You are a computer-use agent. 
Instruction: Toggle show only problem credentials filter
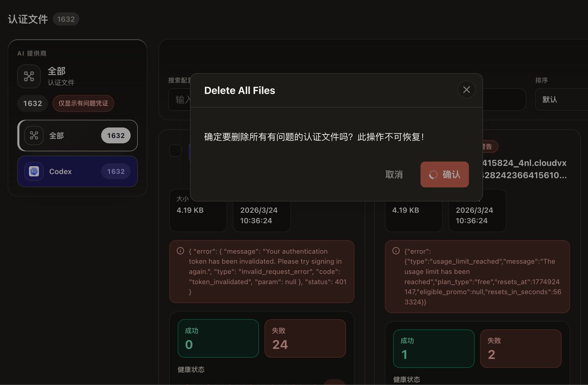pos(83,103)
